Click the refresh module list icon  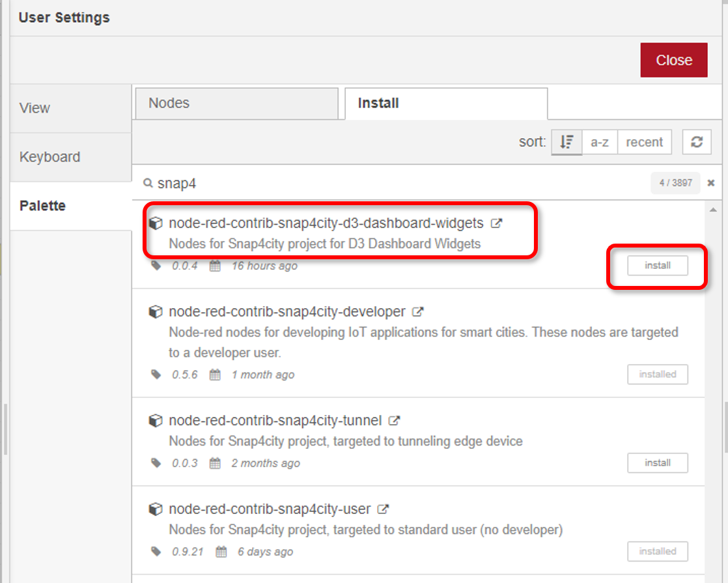coord(696,142)
